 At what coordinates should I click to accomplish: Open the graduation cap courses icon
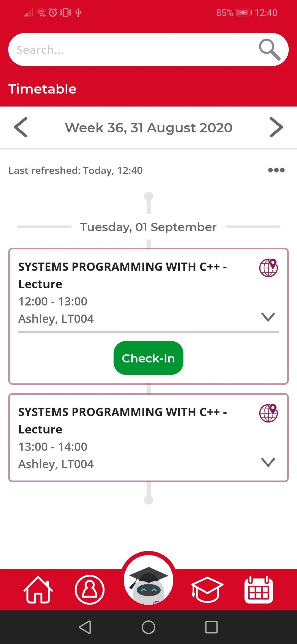pos(207,590)
